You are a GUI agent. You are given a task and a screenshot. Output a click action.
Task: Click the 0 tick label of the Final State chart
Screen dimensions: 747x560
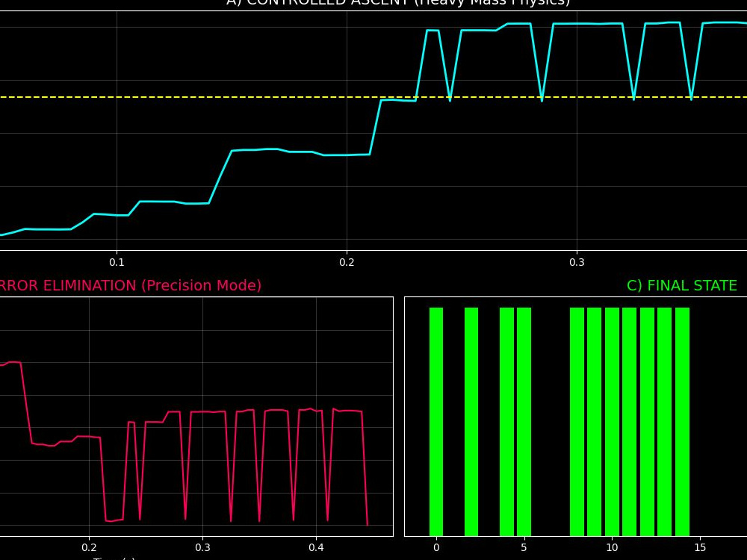tap(436, 547)
